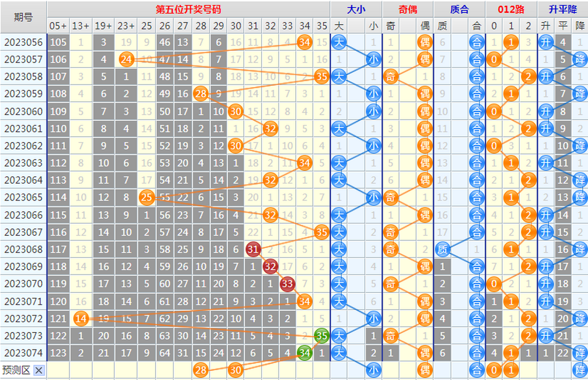Click cell 46 in row 2023056
Image resolution: width=588 pixels, height=380 pixels.
(165, 42)
